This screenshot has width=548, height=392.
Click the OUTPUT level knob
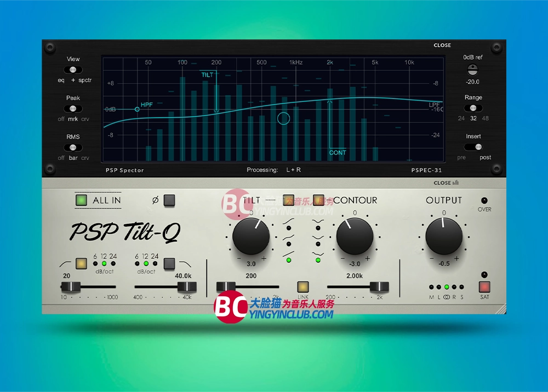[x=444, y=236]
